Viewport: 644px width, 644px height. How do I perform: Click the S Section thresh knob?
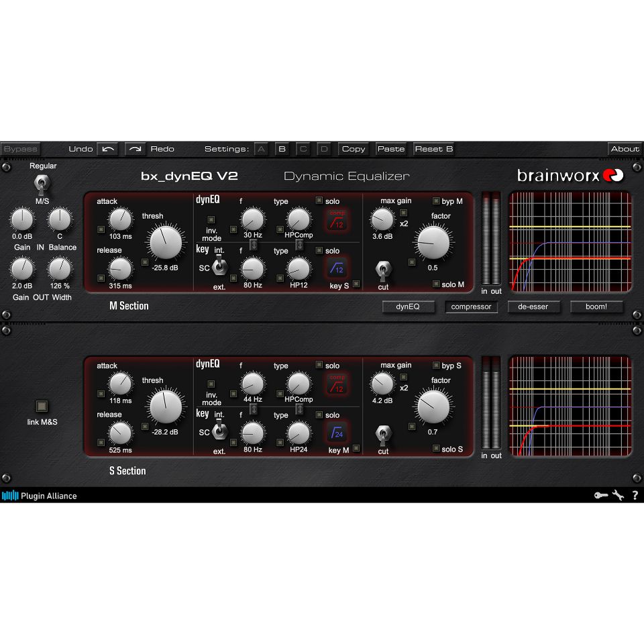pos(166,407)
